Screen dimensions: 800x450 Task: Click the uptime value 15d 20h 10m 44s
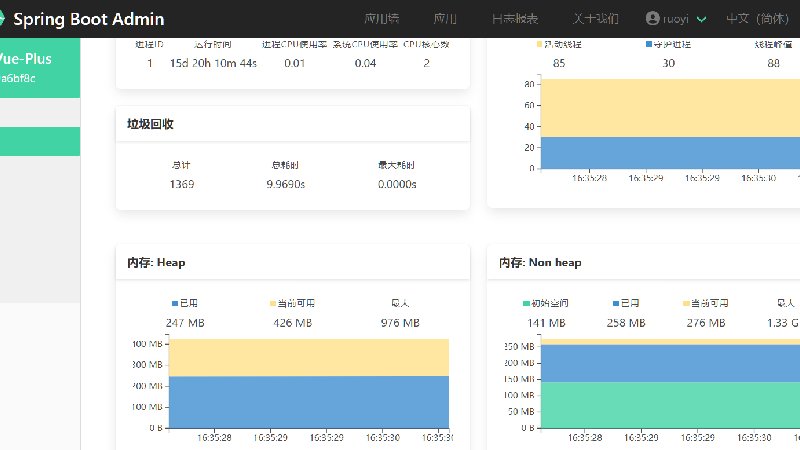click(x=213, y=63)
